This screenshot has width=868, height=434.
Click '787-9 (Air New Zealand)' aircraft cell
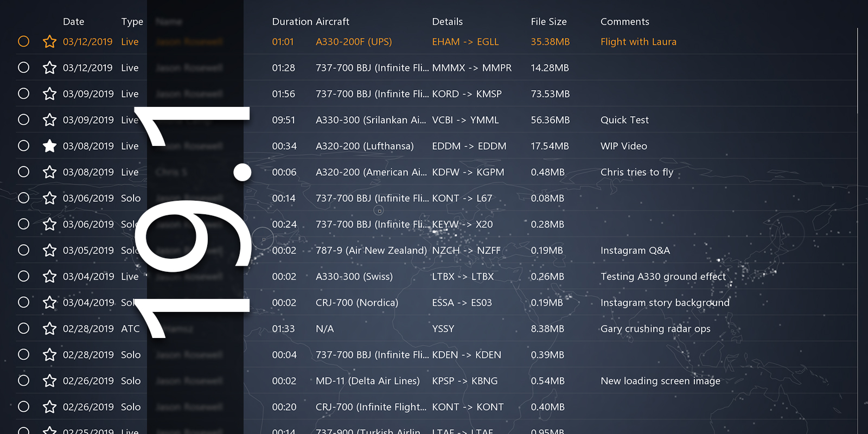[x=371, y=250]
